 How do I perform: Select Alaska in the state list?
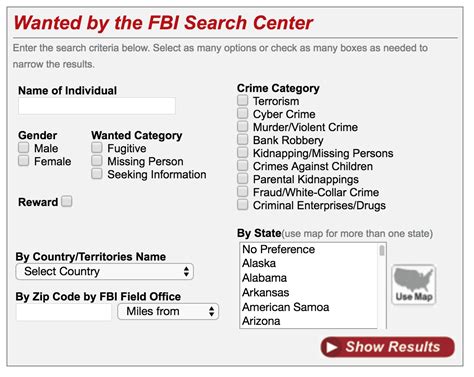point(309,263)
